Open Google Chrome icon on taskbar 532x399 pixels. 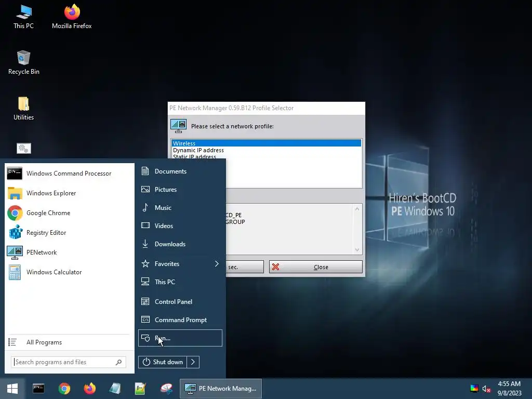[x=64, y=389]
